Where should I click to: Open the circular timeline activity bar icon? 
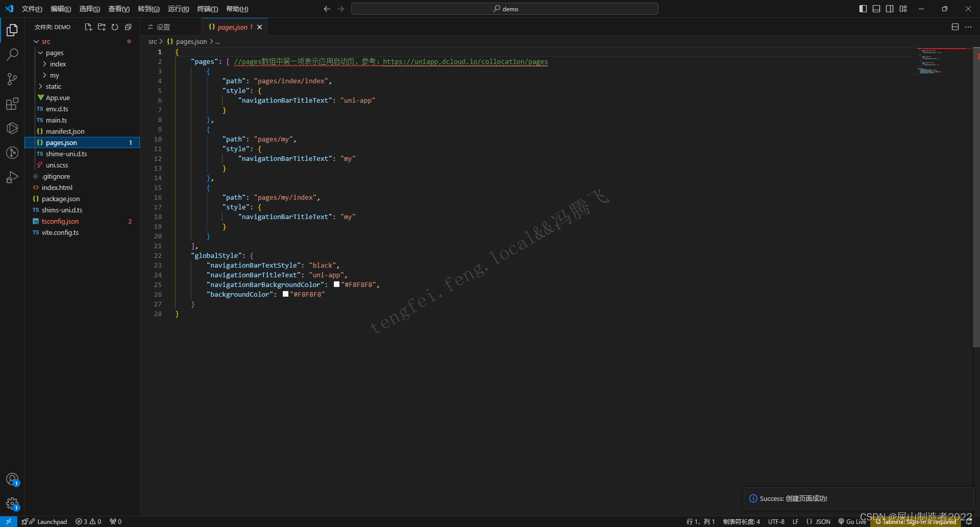[12, 153]
